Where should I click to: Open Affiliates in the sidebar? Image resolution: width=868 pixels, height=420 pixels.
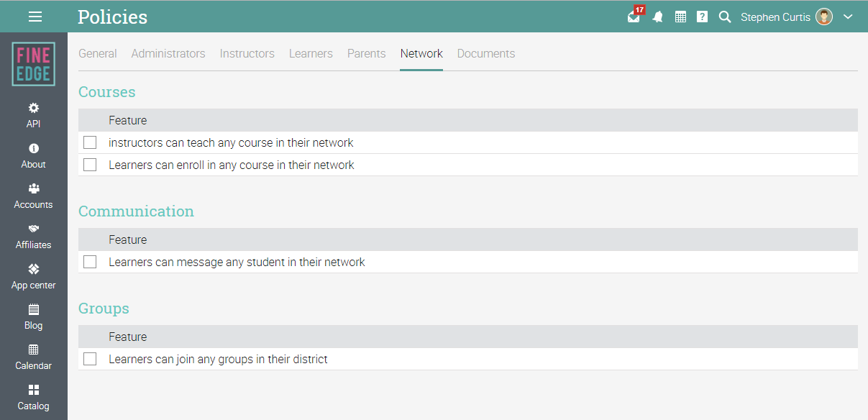34,236
